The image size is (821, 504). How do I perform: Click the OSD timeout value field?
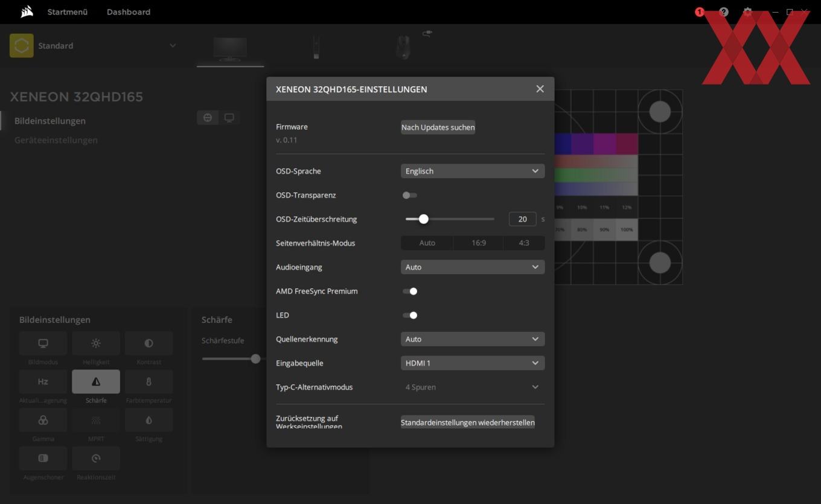522,219
